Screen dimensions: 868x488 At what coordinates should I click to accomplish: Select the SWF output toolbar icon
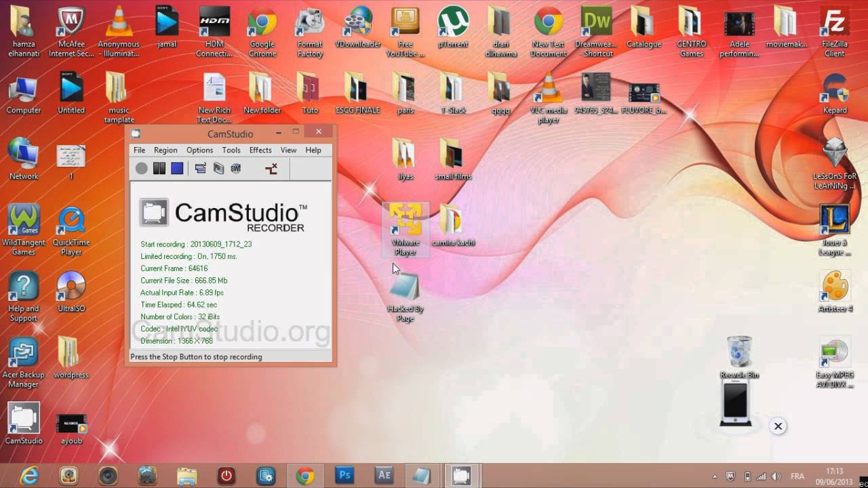[x=236, y=169]
